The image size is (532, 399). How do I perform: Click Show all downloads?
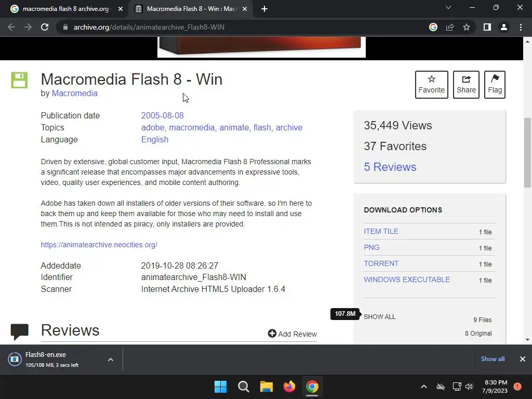point(493,359)
